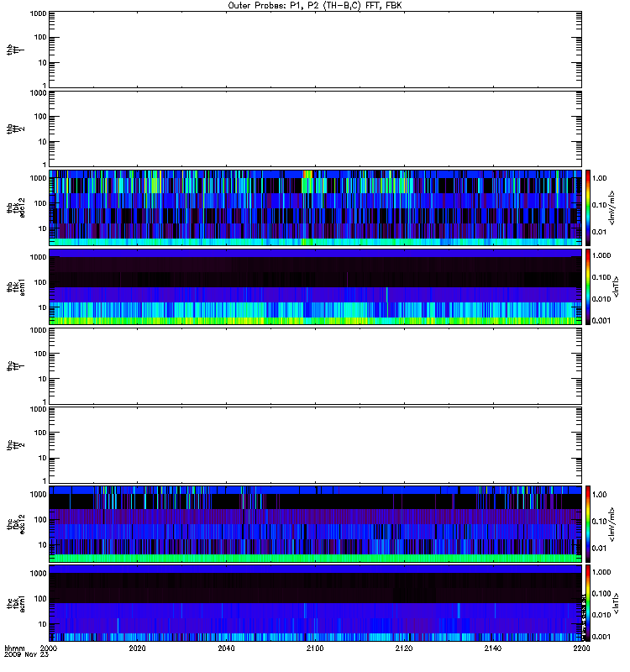Click the thb fbk scm1 spectrogram
Screen dimensions: 630x672
(x=315, y=286)
